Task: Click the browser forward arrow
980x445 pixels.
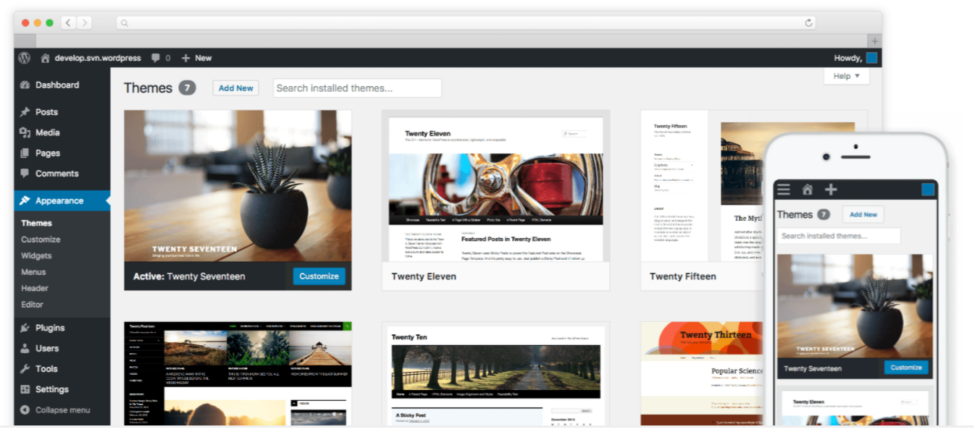Action: 85,23
